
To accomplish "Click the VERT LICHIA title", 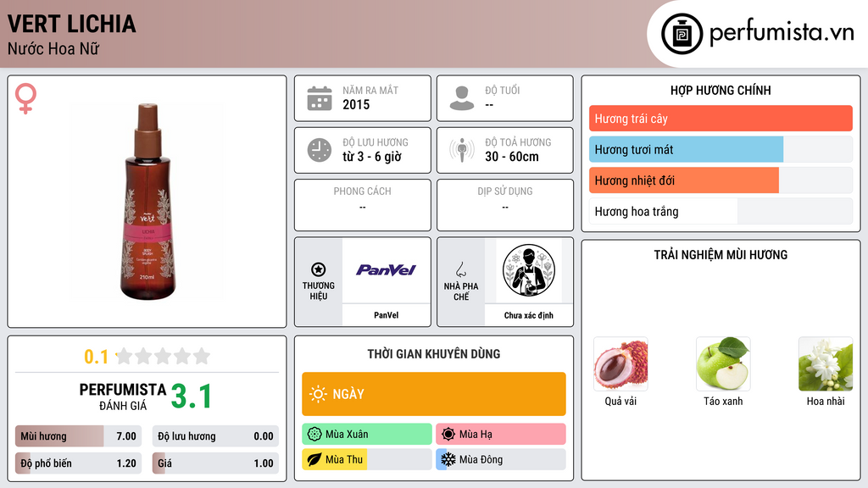I will tap(71, 24).
